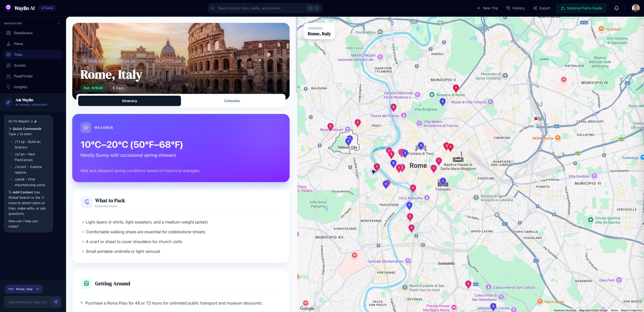The width and height of the screenshot is (644, 312).
Task: Click the Circo Massimo map icon
Action: click(x=427, y=198)
